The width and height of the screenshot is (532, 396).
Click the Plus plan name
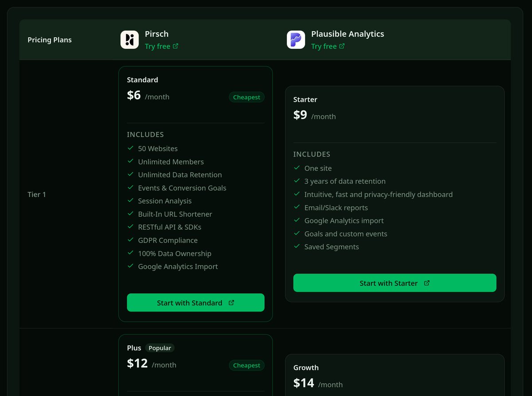pyautogui.click(x=134, y=348)
